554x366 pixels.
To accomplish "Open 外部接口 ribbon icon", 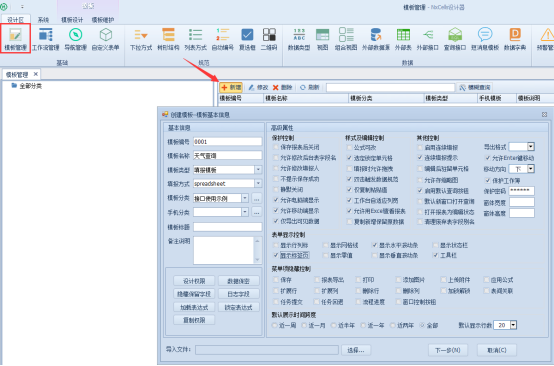I will (x=428, y=39).
